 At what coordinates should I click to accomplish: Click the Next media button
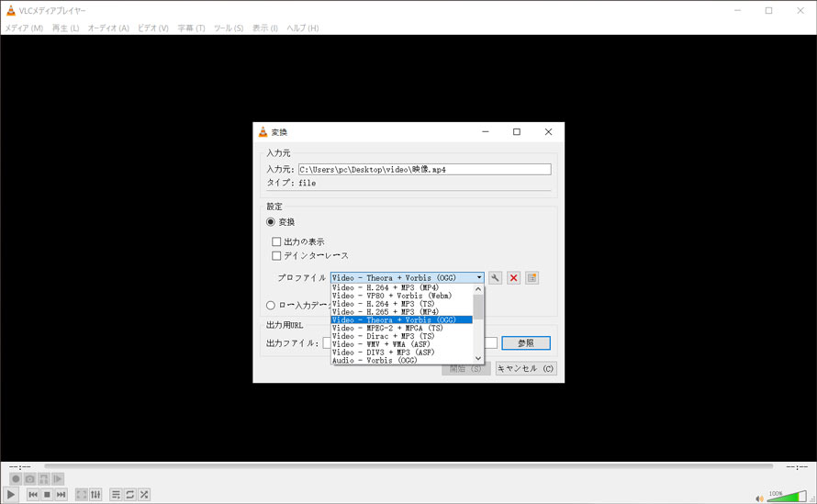[x=61, y=494]
